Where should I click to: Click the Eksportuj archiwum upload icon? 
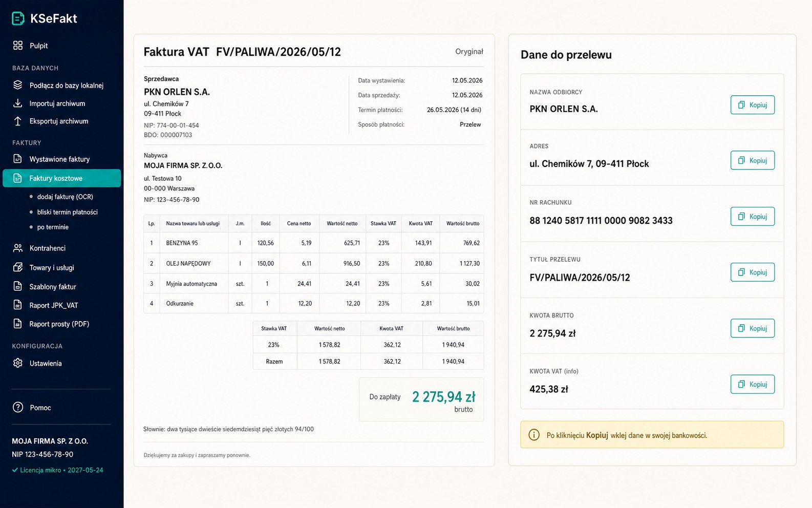(x=18, y=121)
